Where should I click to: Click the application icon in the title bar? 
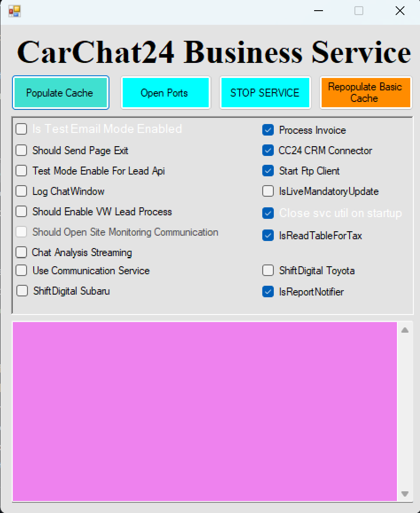tap(13, 11)
